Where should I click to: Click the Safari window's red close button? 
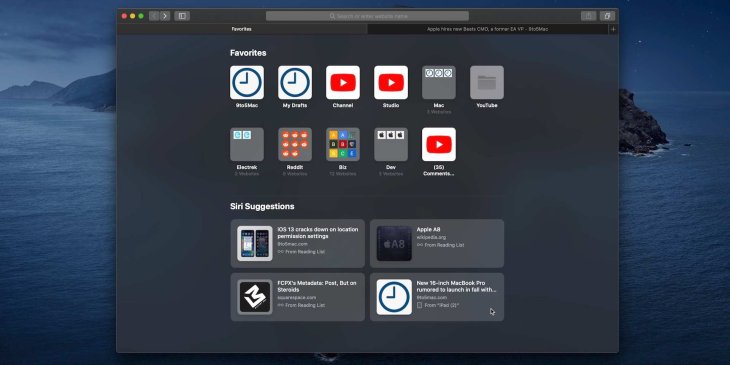124,16
